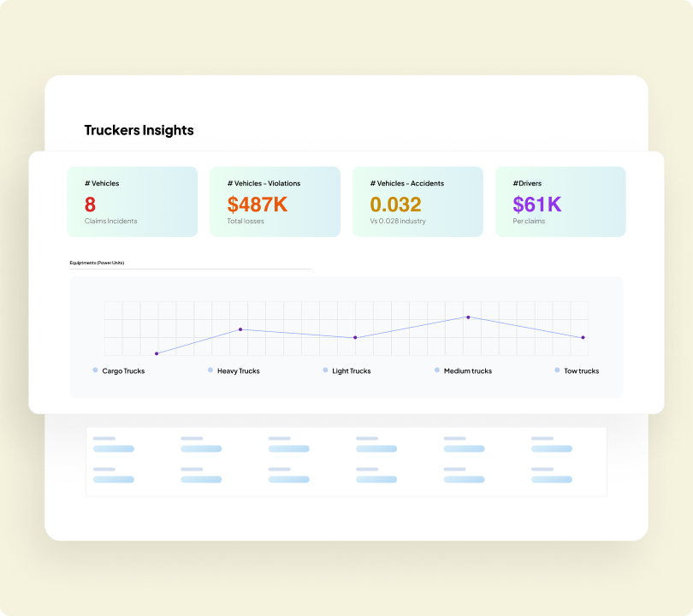The image size is (693, 616).
Task: Toggle the Heavy Trucks legend label
Action: point(239,371)
